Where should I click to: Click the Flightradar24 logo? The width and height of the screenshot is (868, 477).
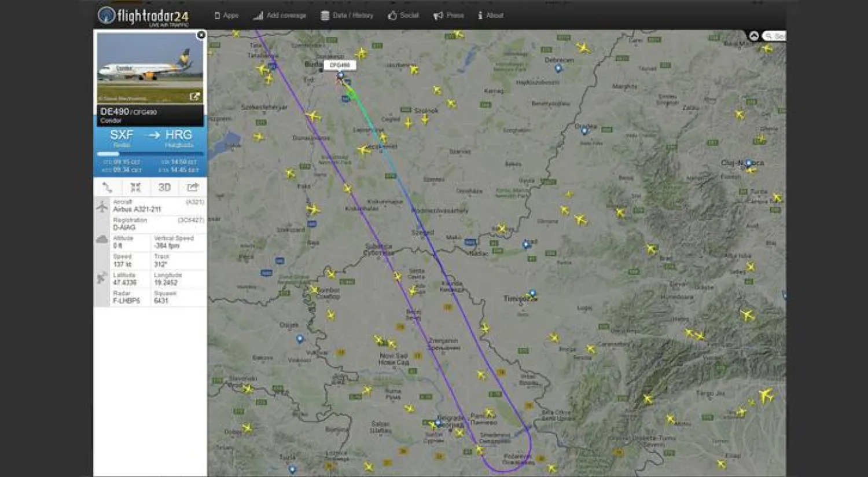(143, 16)
